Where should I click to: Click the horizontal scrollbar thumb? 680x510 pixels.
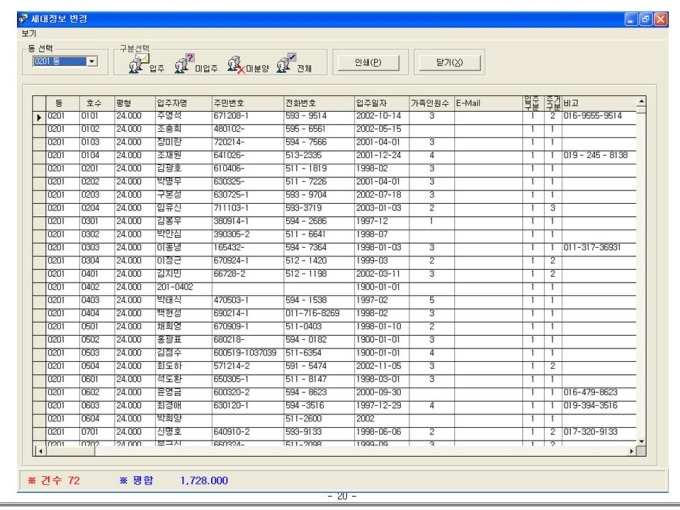pyautogui.click(x=70, y=451)
